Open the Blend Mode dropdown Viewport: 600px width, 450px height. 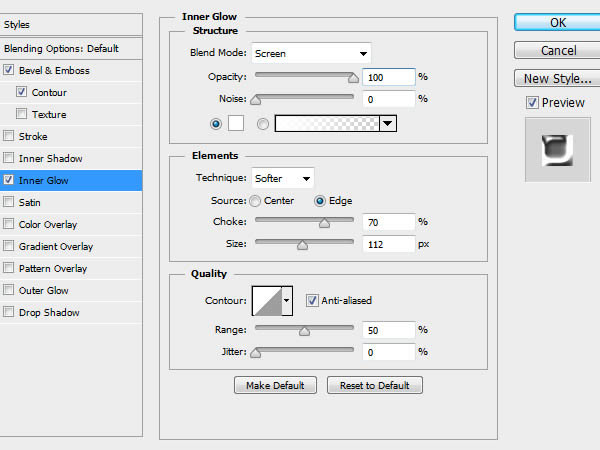311,53
